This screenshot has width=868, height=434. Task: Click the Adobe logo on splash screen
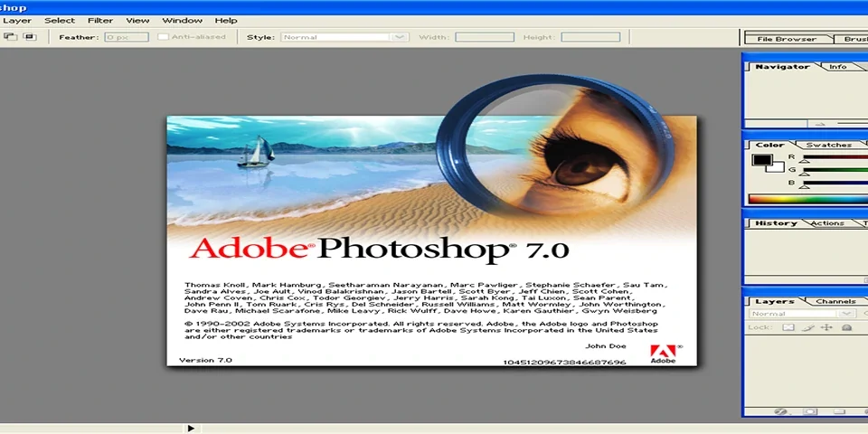pyautogui.click(x=663, y=354)
